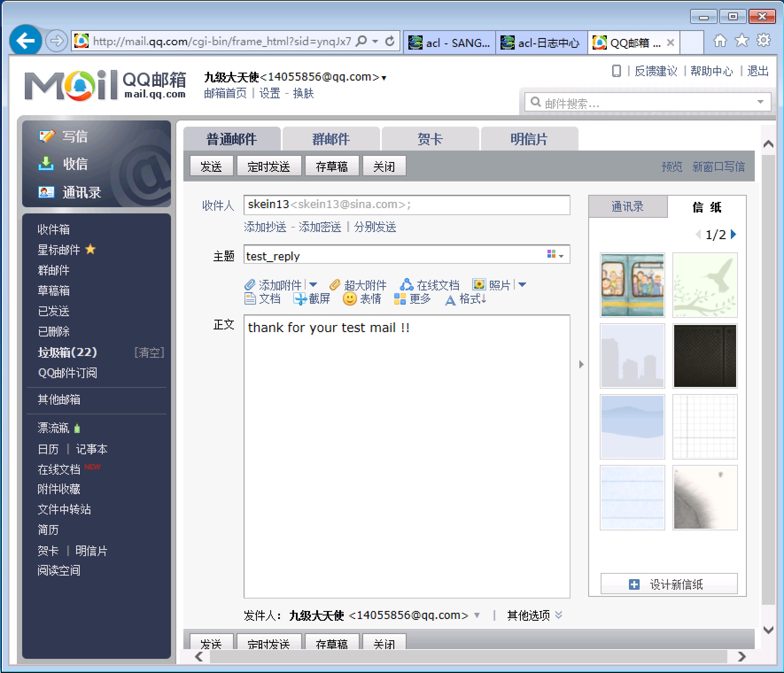Click the 退出 logout link
This screenshot has height=673, width=784.
pyautogui.click(x=758, y=71)
